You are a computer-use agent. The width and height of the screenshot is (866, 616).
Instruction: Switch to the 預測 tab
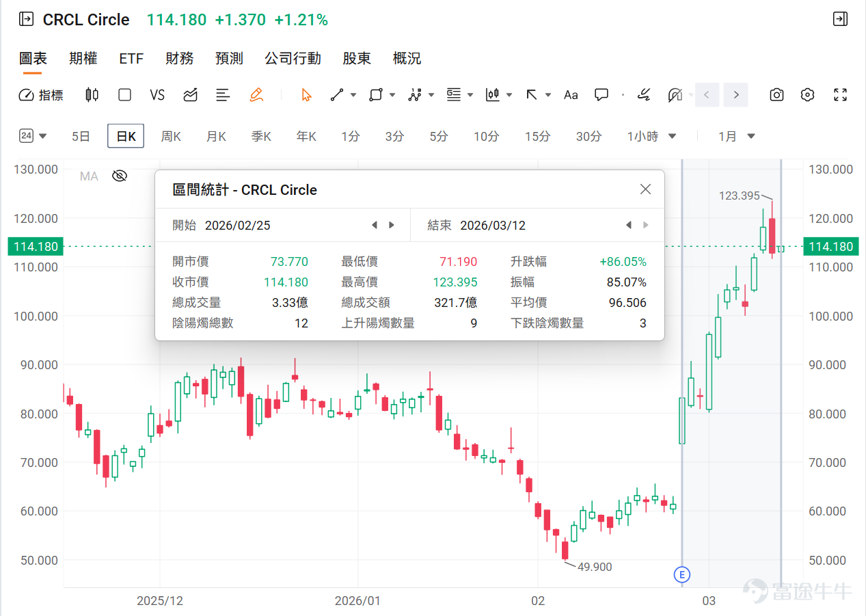tap(229, 59)
